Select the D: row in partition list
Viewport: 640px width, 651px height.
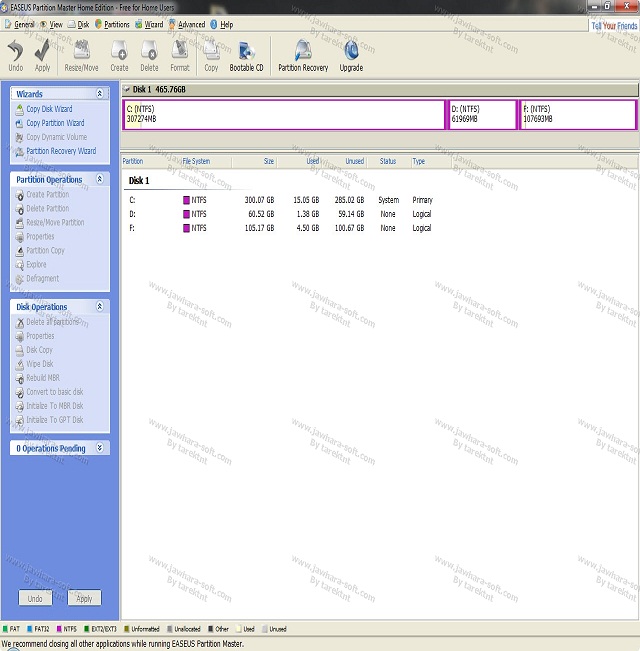pyautogui.click(x=281, y=214)
